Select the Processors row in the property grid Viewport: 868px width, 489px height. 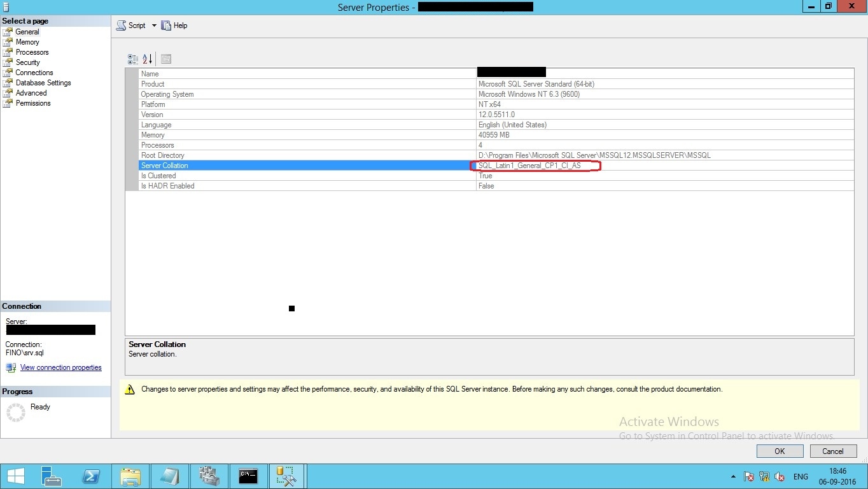pos(496,145)
